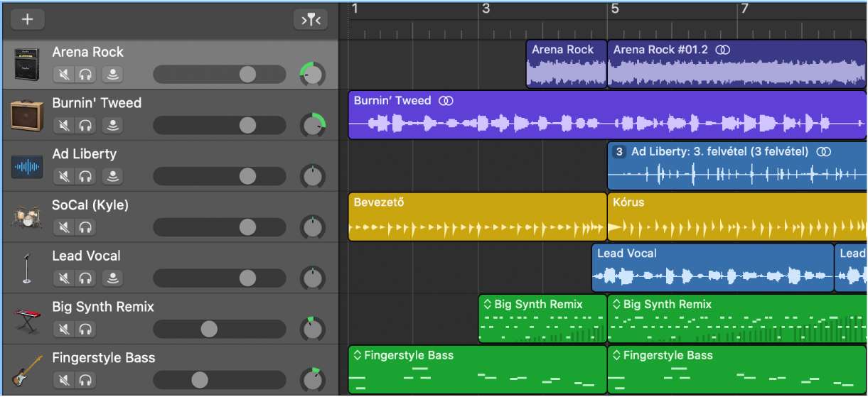
Task: Solo the Burnin' Tweed track with headphones
Action: (x=86, y=126)
